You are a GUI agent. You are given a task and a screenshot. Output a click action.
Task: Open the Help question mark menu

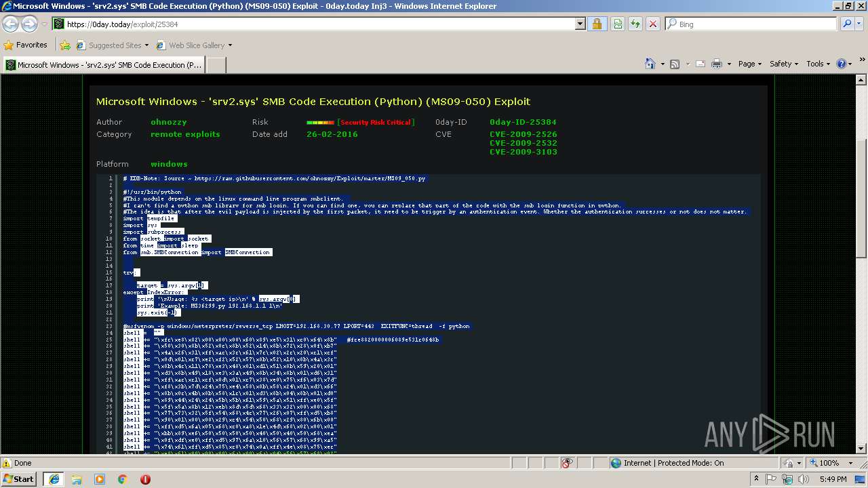click(844, 64)
